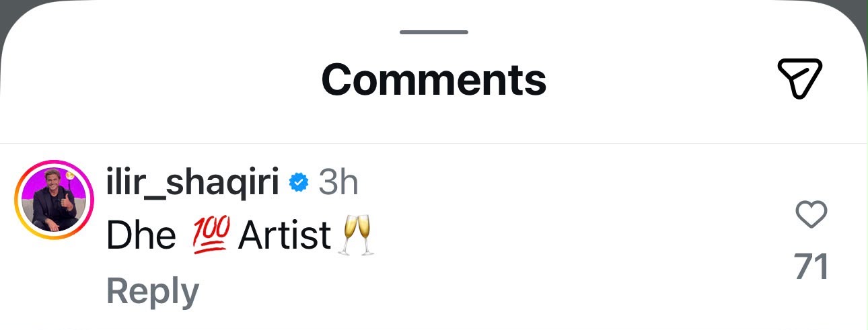
Task: Click the Comments header title
Action: (x=434, y=79)
